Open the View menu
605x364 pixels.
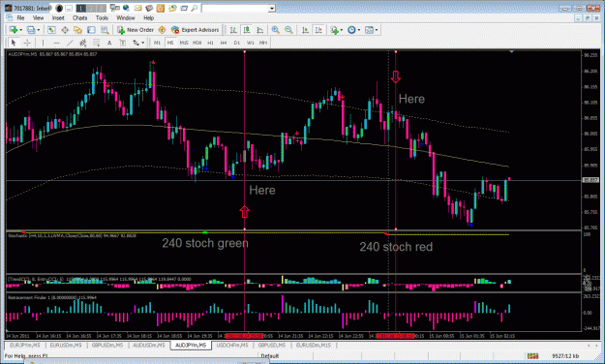38,17
